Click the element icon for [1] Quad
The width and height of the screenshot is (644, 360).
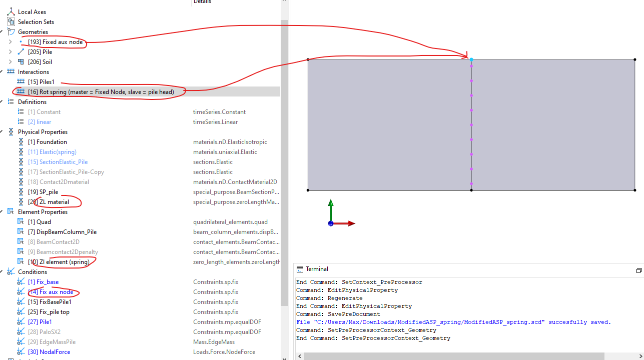coord(21,221)
